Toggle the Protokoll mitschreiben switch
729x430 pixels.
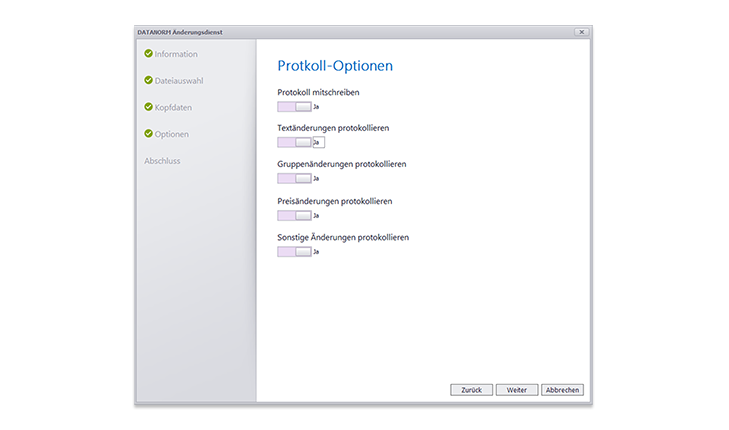click(x=294, y=106)
